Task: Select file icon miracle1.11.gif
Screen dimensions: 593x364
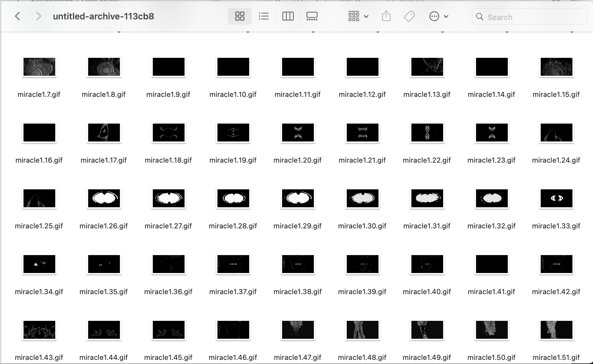Action: tap(298, 67)
